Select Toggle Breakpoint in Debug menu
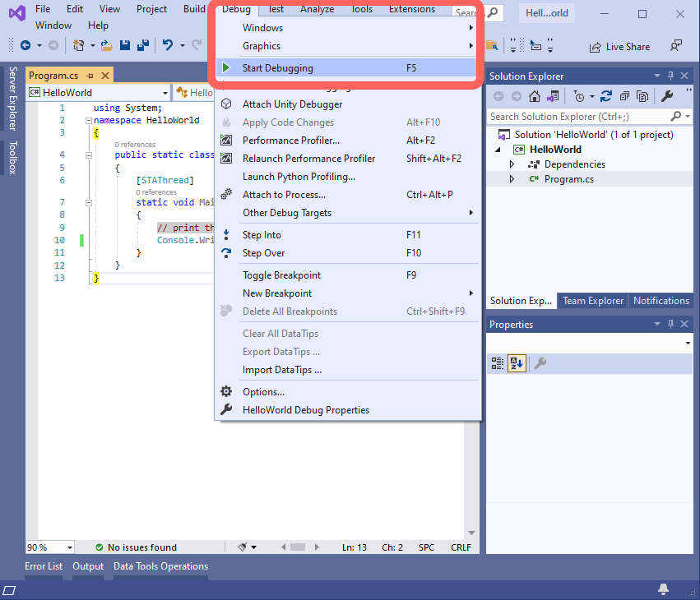 point(348,275)
